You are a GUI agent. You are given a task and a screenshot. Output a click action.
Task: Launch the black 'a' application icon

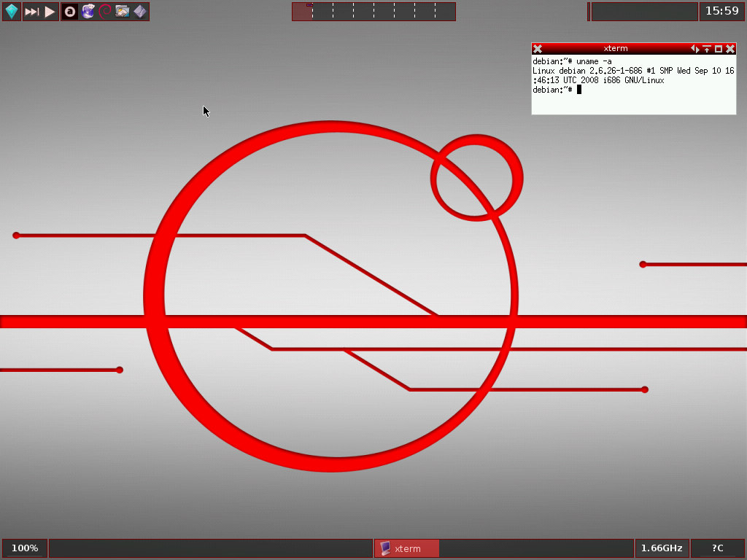(70, 12)
